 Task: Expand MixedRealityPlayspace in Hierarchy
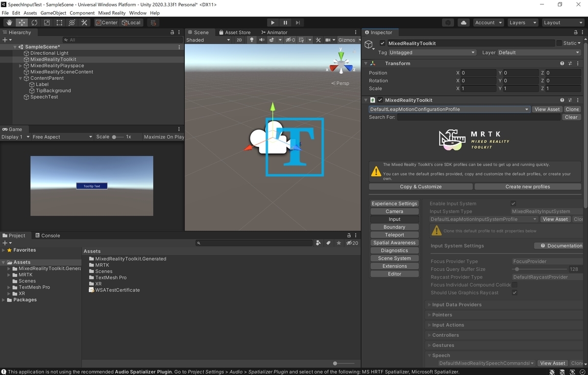[x=21, y=66]
